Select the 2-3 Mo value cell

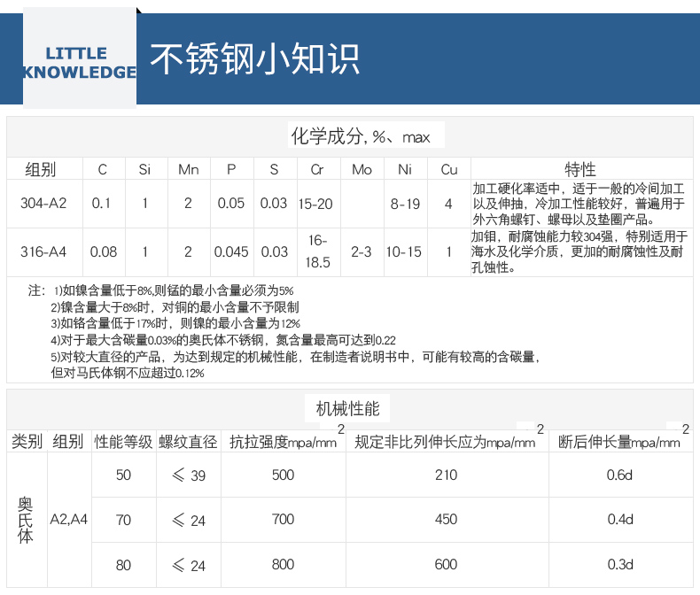pos(362,251)
